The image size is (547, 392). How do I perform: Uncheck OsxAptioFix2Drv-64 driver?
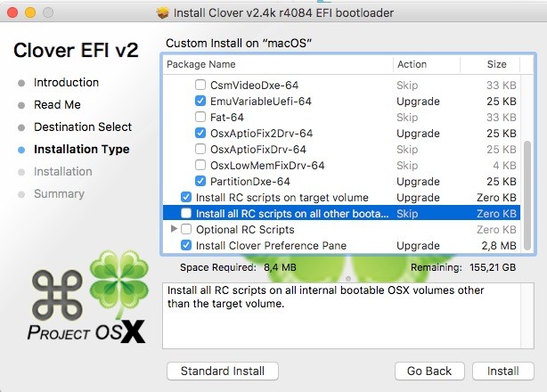[200, 133]
